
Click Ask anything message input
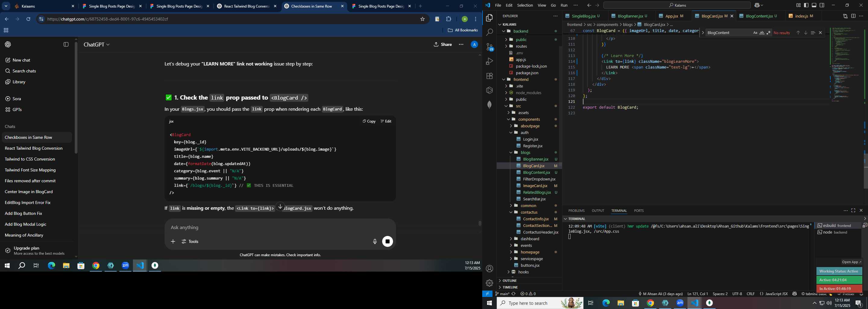click(x=280, y=227)
